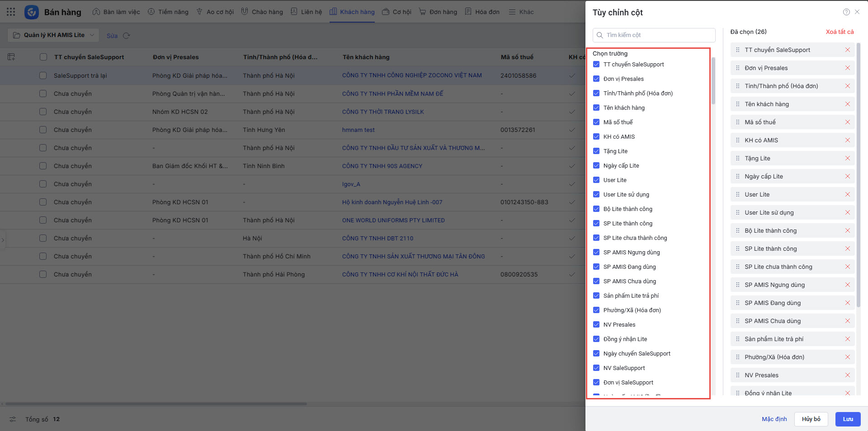Viewport: 868px width, 431px height.
Task: Expand the 'Khác' menu
Action: pyautogui.click(x=521, y=12)
